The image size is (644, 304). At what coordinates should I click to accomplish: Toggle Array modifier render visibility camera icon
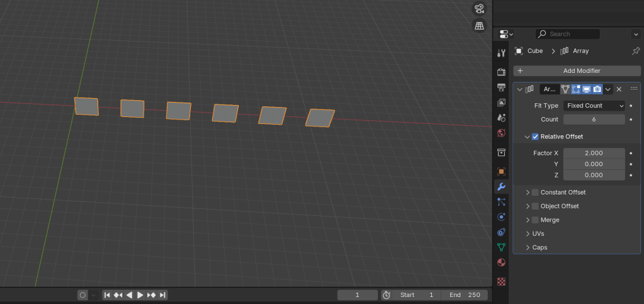point(597,89)
